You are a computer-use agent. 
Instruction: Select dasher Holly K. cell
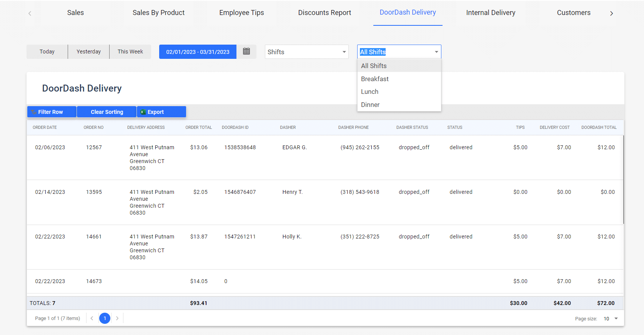click(x=292, y=237)
